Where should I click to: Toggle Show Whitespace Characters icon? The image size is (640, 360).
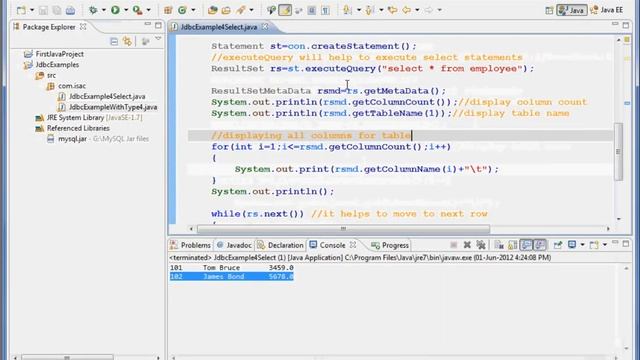[325, 10]
